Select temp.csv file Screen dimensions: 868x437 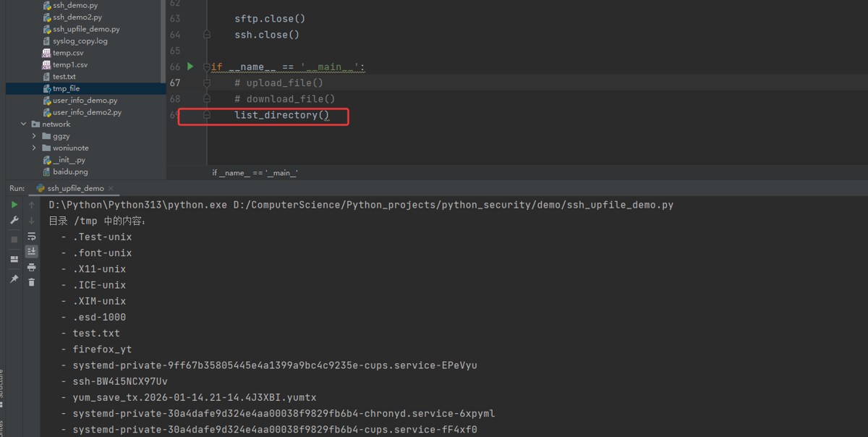click(x=68, y=53)
